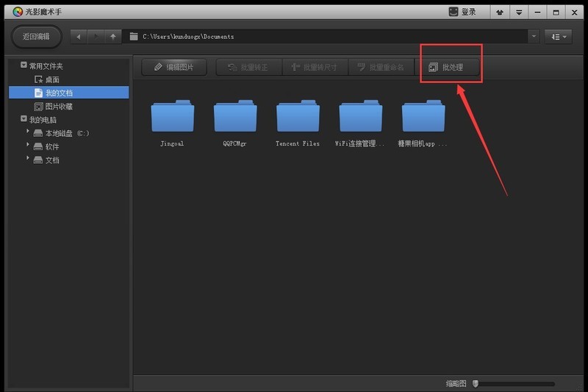588x392 pixels.
Task: Expand the 本地磁盘 (C:) drive node
Action: 29,132
